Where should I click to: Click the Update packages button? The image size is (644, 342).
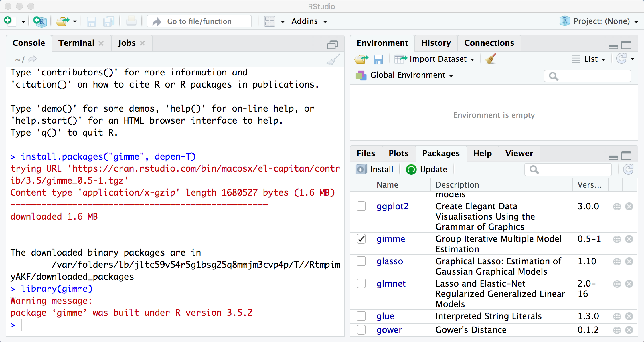point(426,169)
